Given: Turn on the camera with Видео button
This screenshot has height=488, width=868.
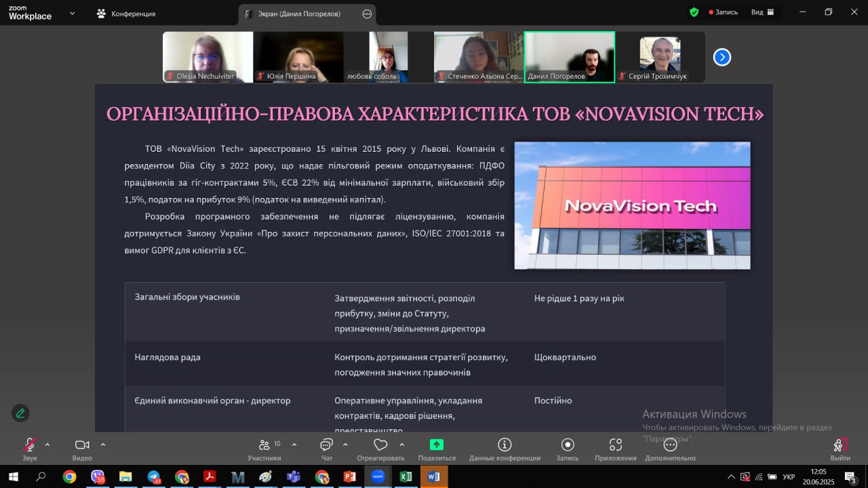Looking at the screenshot, I should [82, 449].
